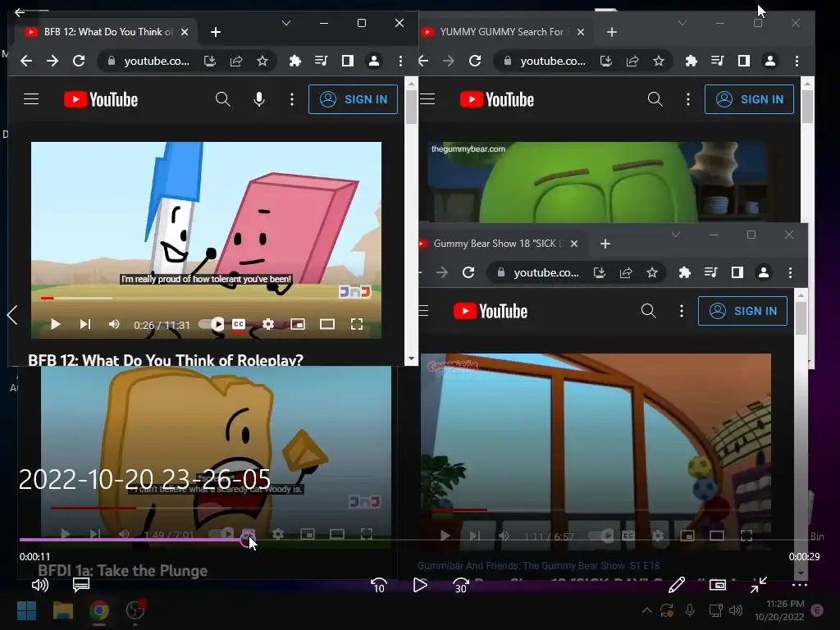
Task: Go back with the top-left arrow
Action: [x=20, y=11]
